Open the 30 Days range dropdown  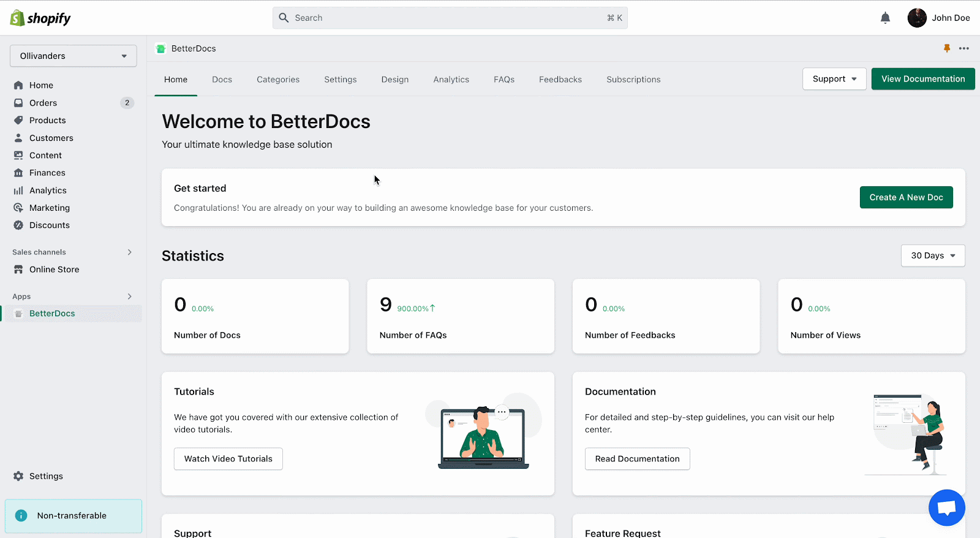click(933, 256)
